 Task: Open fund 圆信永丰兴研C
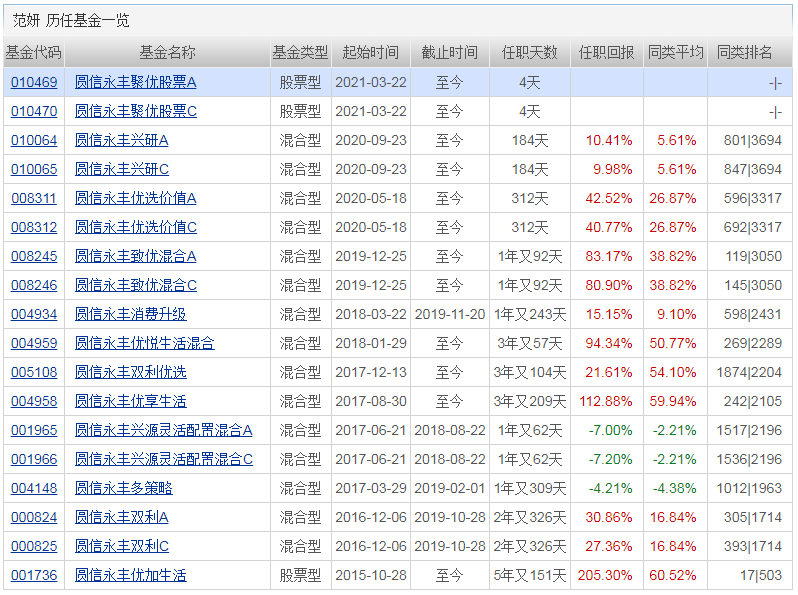pos(122,169)
